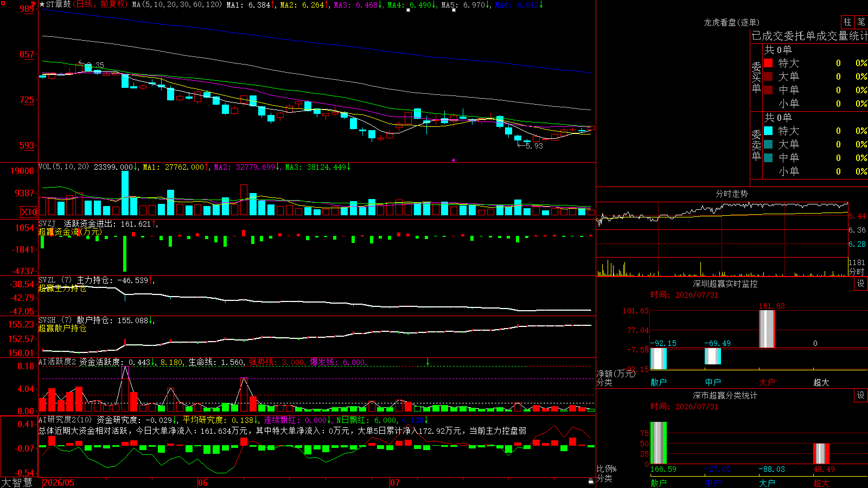Click the tallest cyan bar in the volume panel
This screenshot has height=488, width=868.
coord(125,193)
